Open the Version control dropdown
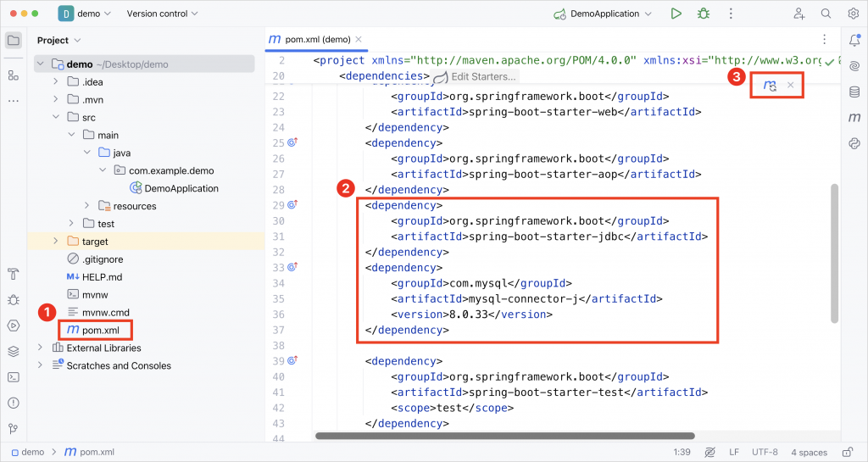 tap(162, 14)
